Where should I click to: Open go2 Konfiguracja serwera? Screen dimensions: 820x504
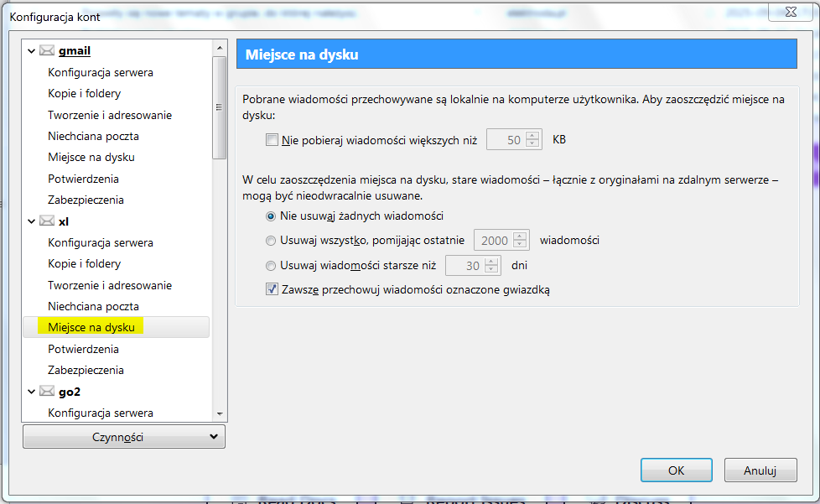(x=101, y=413)
